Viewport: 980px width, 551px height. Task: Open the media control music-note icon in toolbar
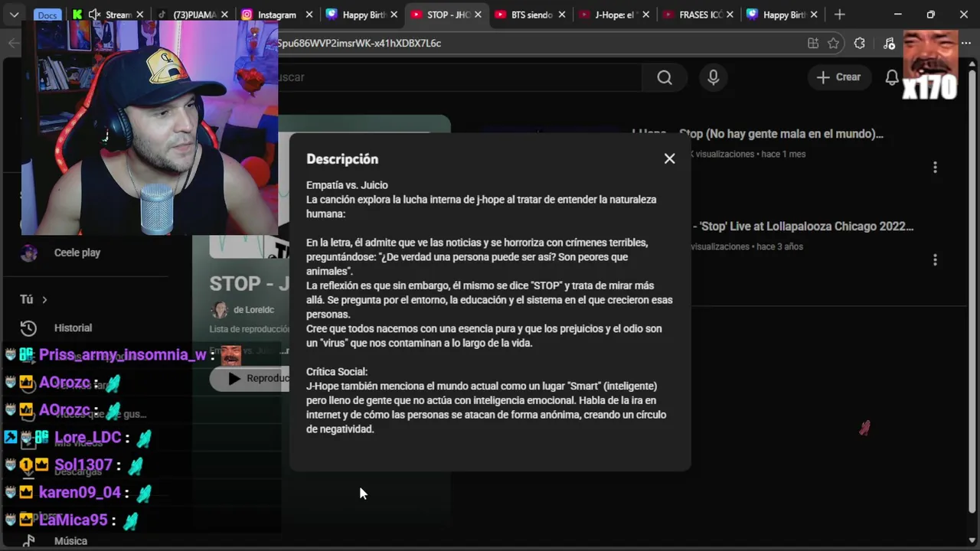pyautogui.click(x=889, y=44)
